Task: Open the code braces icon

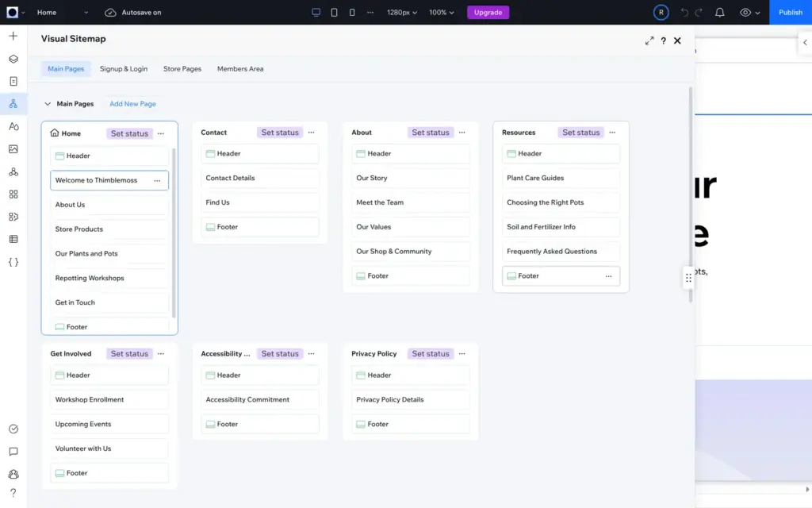Action: point(13,262)
